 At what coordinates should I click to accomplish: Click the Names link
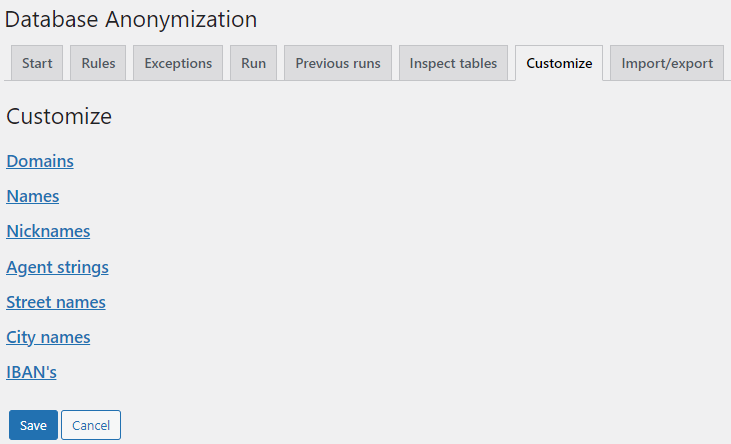tap(33, 196)
